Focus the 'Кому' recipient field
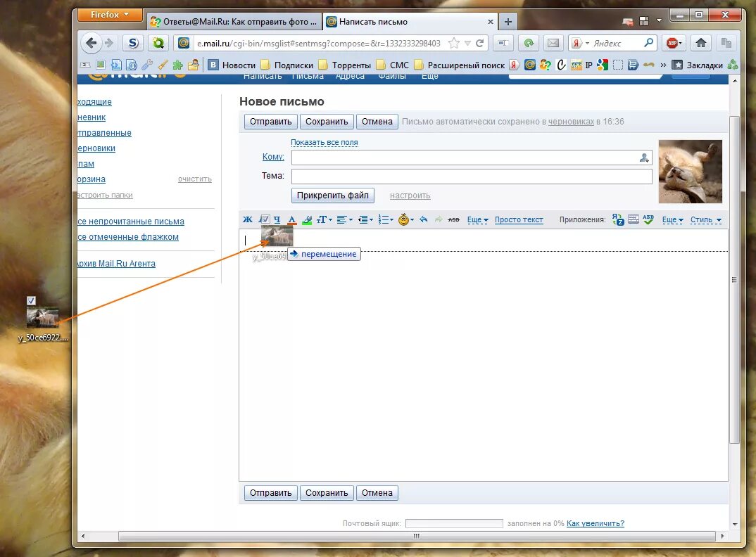 pos(472,158)
